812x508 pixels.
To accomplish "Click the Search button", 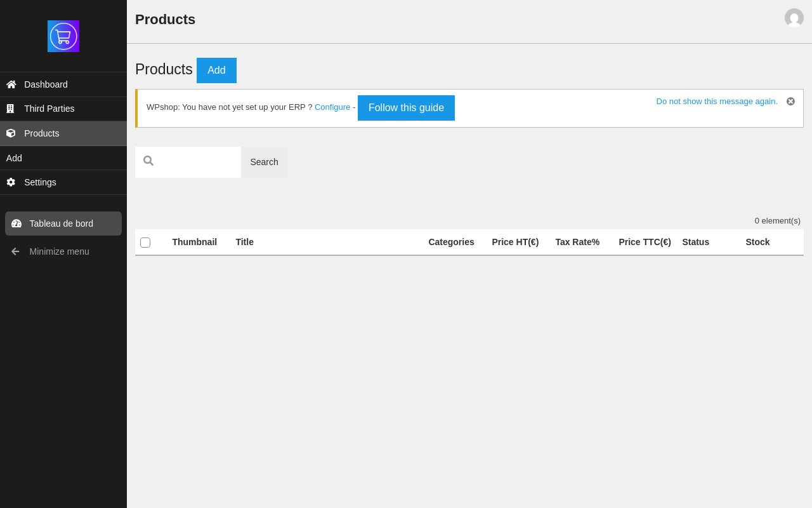I will (x=264, y=162).
